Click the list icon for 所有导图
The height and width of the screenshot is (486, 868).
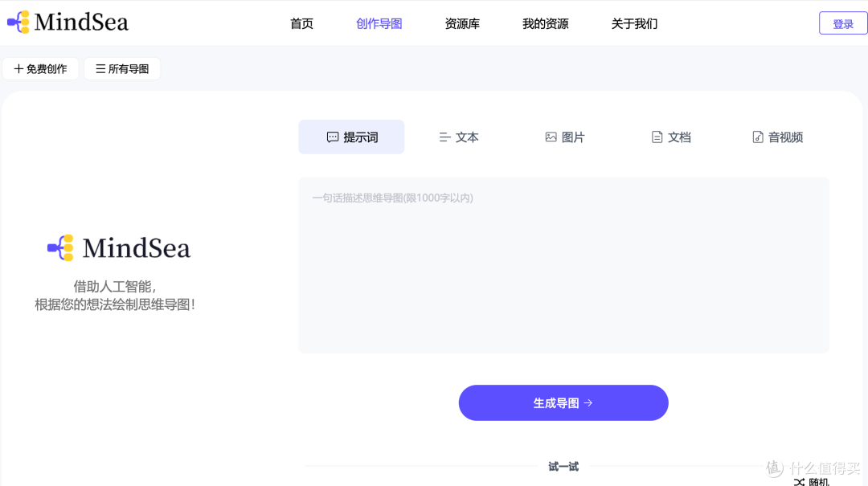(100, 69)
